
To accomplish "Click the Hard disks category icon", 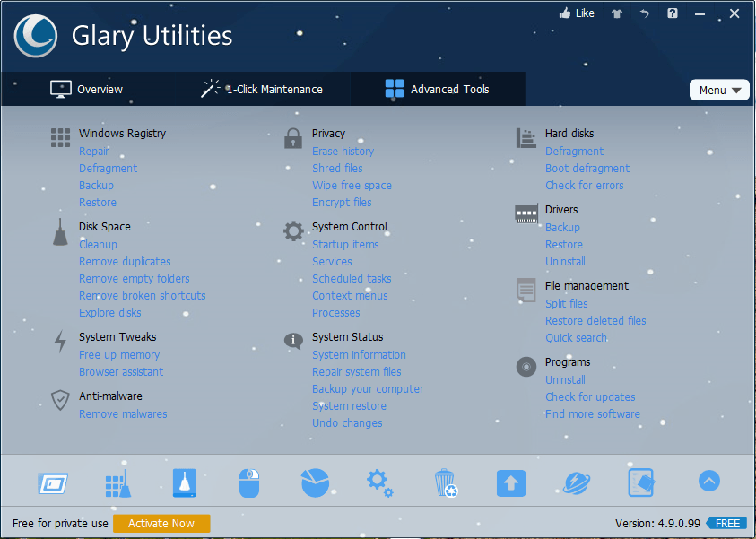I will [526, 138].
